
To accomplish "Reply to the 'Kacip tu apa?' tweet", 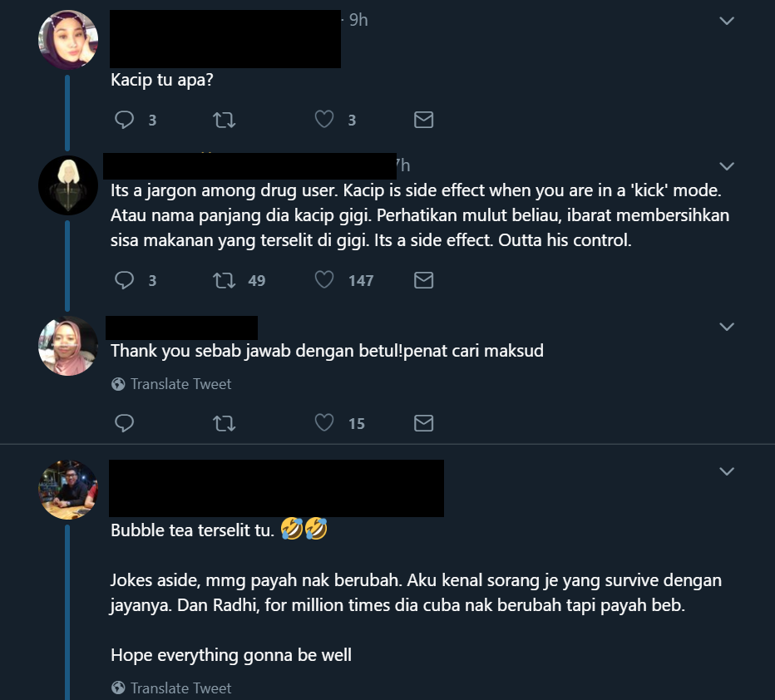I will point(124,120).
